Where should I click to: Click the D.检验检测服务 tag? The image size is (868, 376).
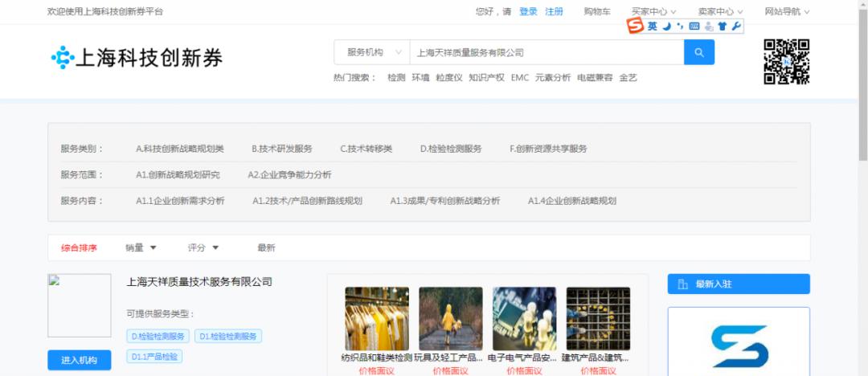(x=158, y=336)
